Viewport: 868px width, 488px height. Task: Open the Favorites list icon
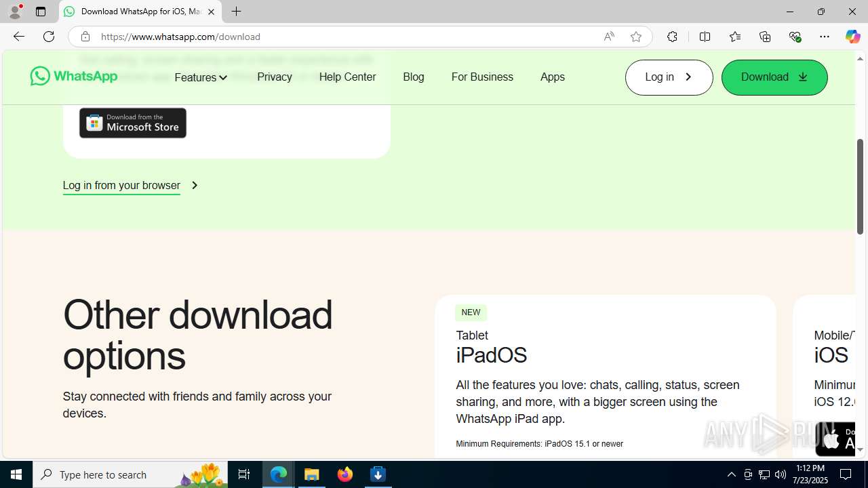click(x=735, y=37)
